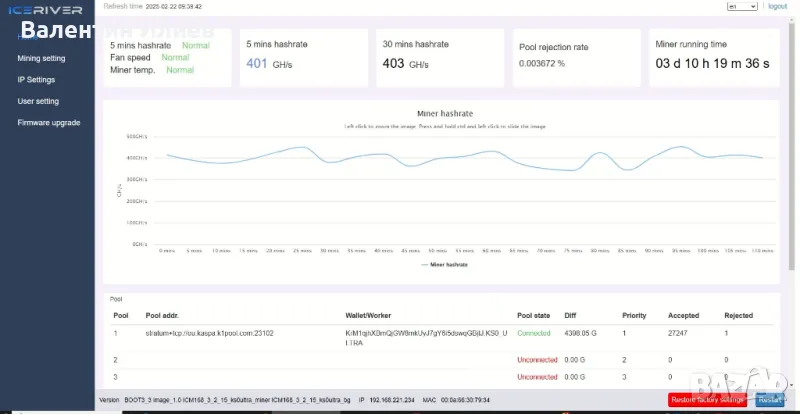Open Firmware upgrade page
800x414 pixels.
pos(48,122)
